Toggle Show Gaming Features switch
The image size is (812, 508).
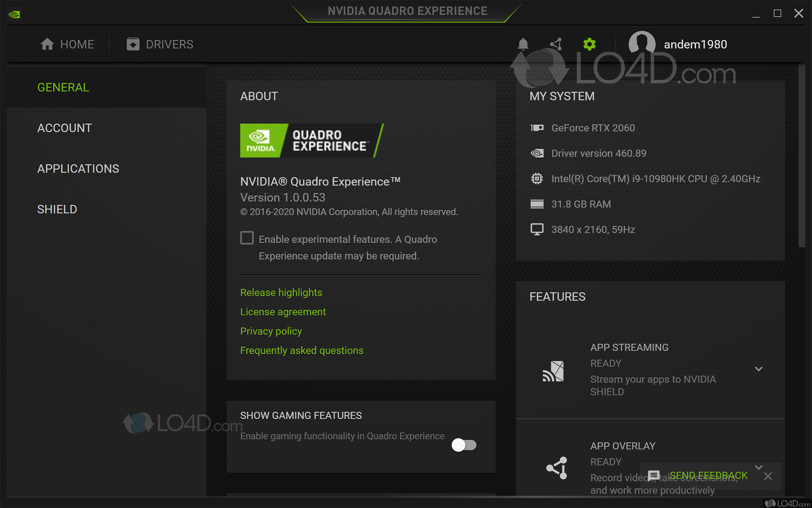[464, 445]
